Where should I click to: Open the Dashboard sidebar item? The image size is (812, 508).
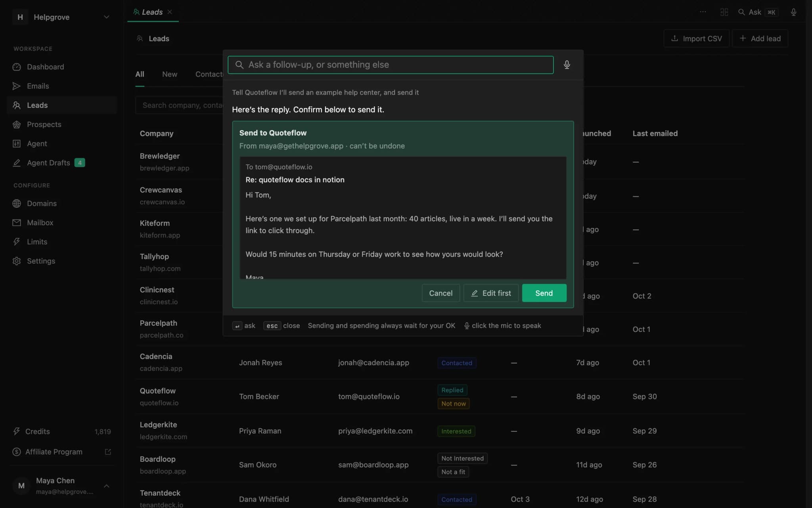(62, 67)
